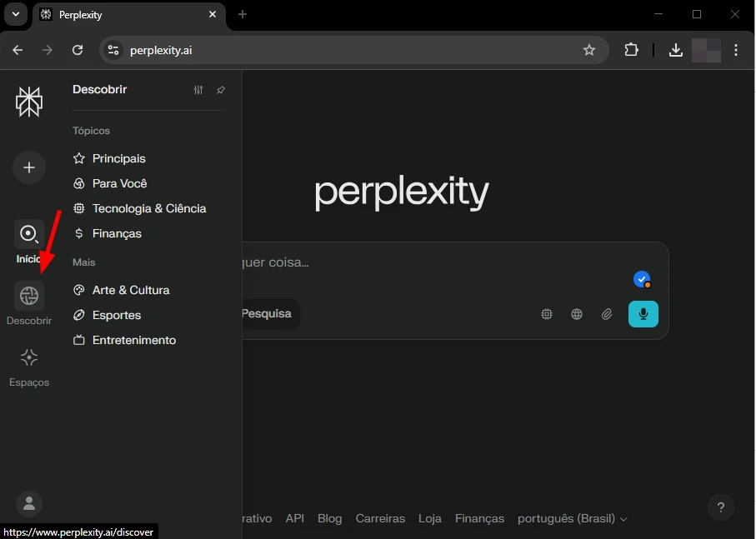Open the Espaços sparkle icon
Viewport: 756px width, 539px height.
[29, 357]
